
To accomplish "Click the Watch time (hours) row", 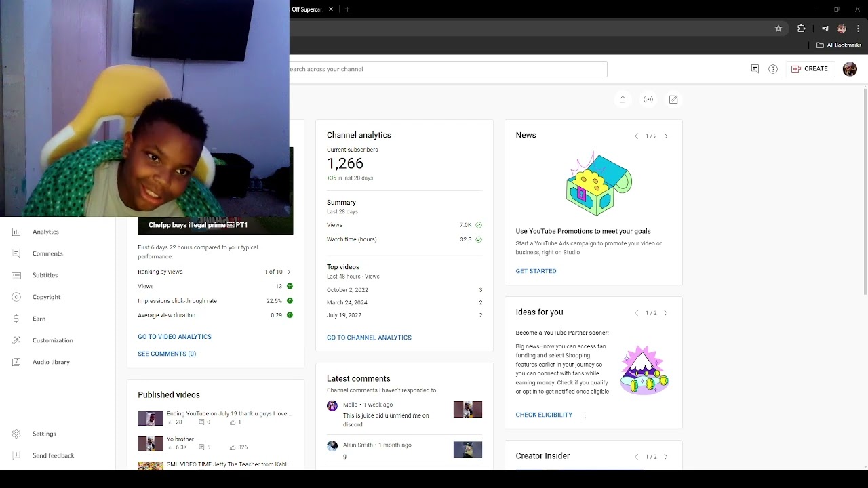I will point(404,239).
